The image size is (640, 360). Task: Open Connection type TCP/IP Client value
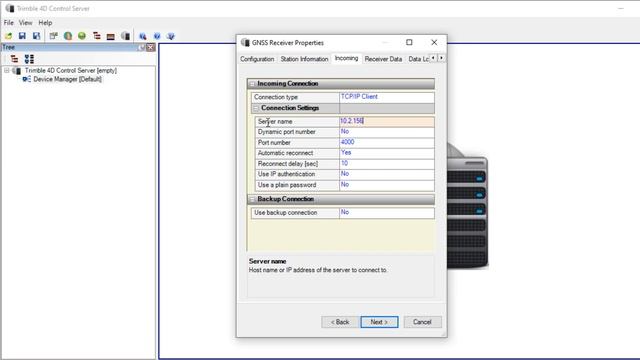[x=387, y=97]
